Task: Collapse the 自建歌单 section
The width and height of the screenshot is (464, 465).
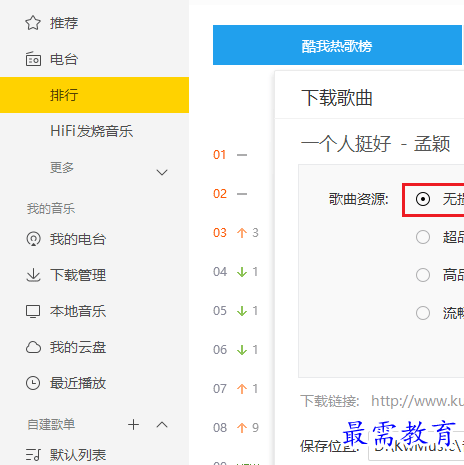Action: tap(162, 424)
